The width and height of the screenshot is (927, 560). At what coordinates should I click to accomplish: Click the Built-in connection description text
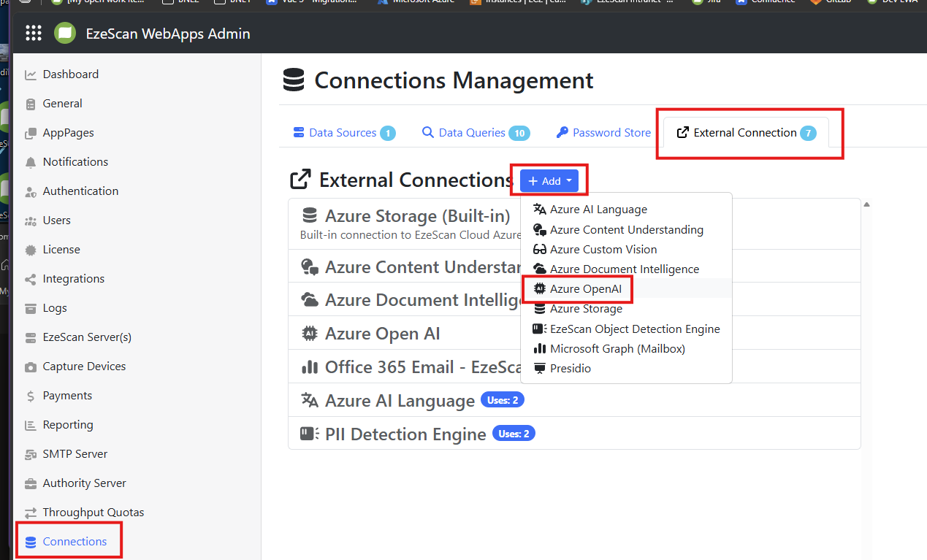pos(411,235)
